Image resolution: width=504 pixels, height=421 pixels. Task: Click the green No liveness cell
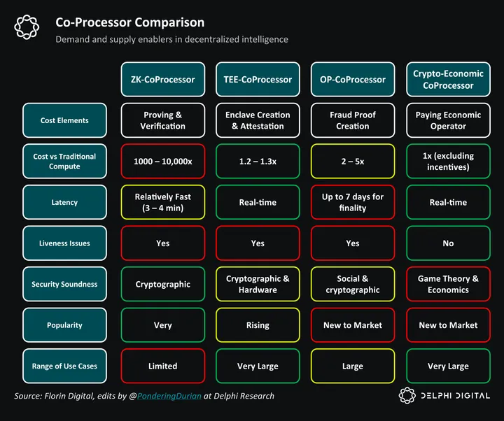[448, 243]
